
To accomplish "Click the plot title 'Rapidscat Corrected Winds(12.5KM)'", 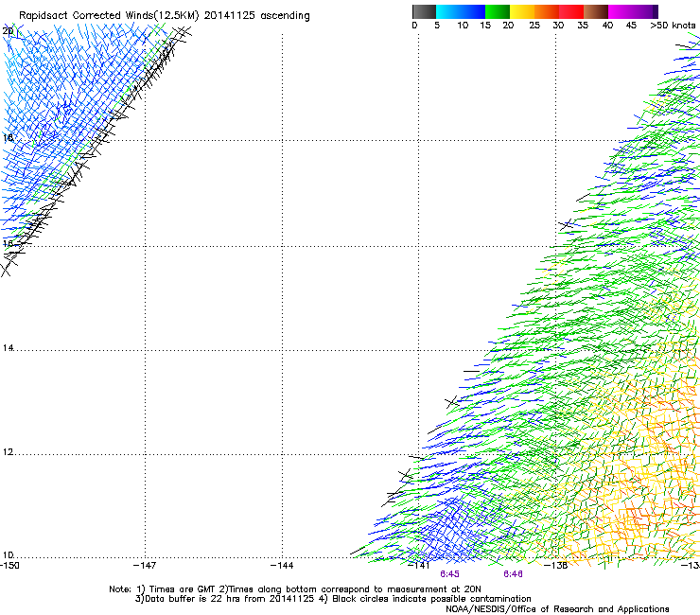I will (109, 16).
